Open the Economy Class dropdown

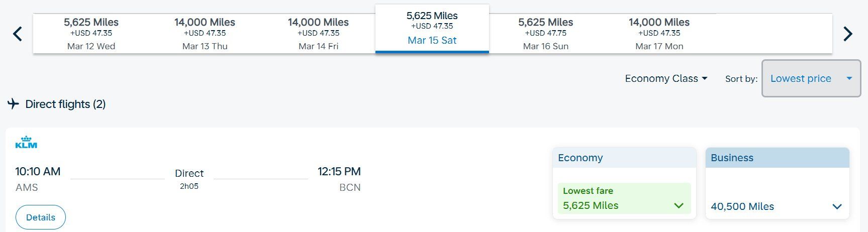[x=666, y=78]
